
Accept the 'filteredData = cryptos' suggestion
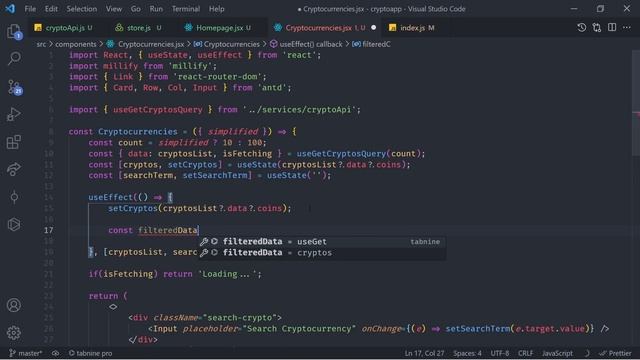322,253
